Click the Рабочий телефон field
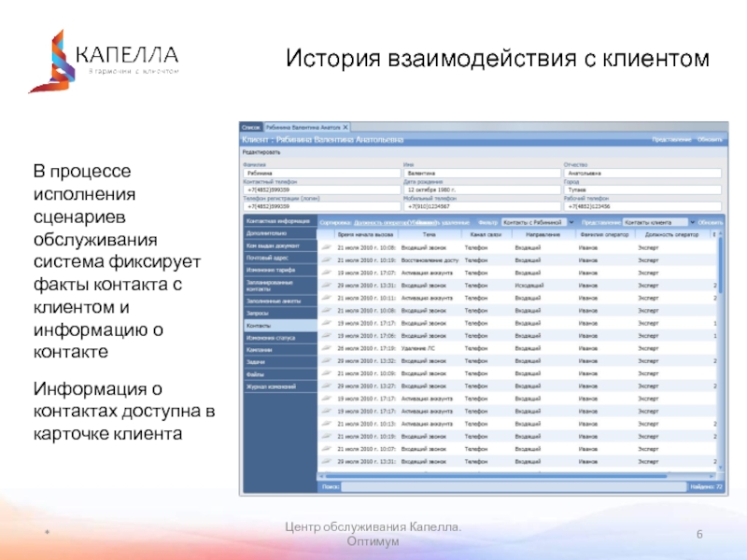 click(642, 206)
